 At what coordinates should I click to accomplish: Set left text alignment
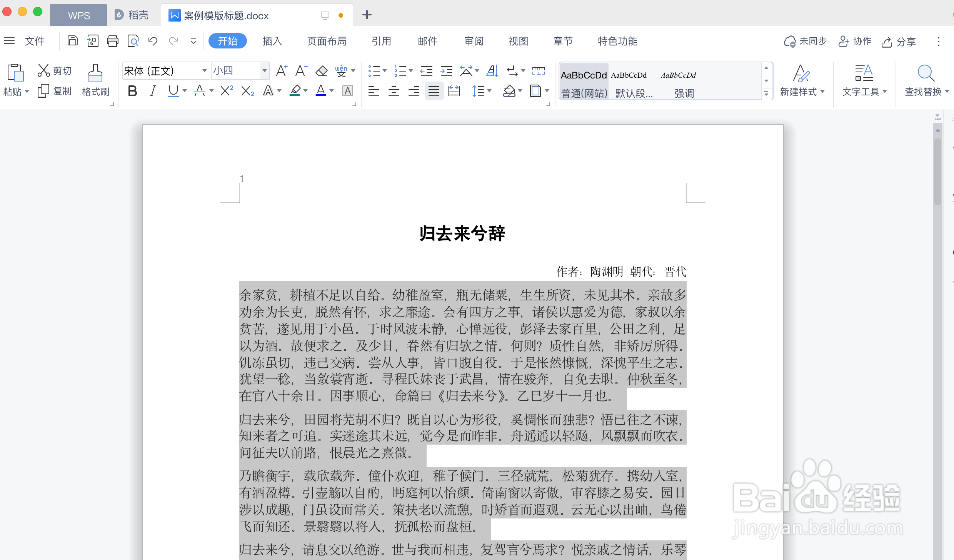coord(374,91)
